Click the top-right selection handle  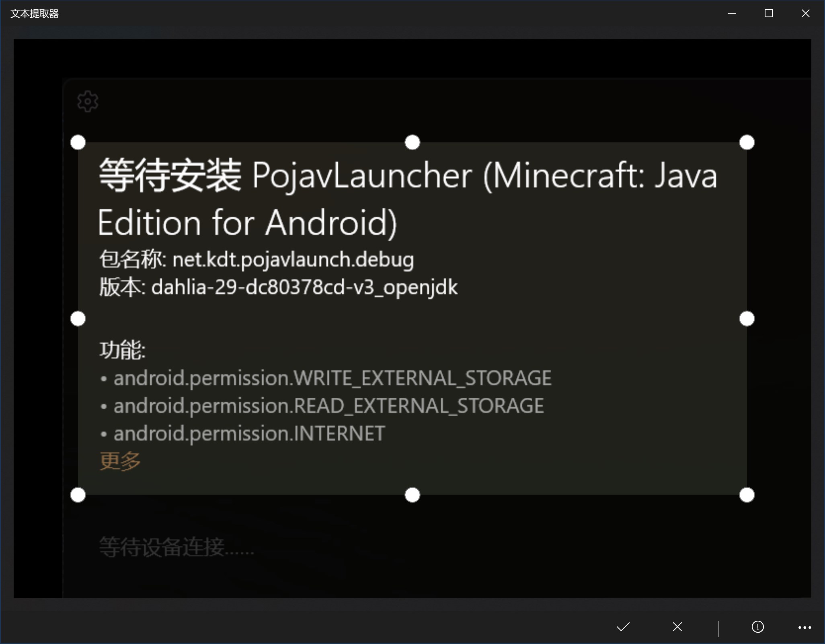747,142
